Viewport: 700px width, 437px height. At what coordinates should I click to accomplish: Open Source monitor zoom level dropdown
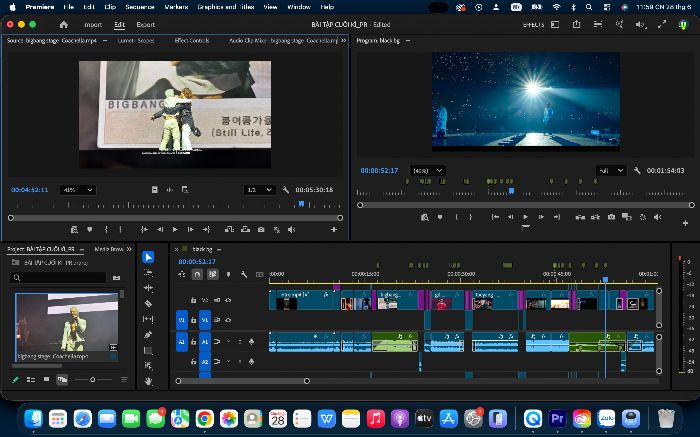[77, 190]
